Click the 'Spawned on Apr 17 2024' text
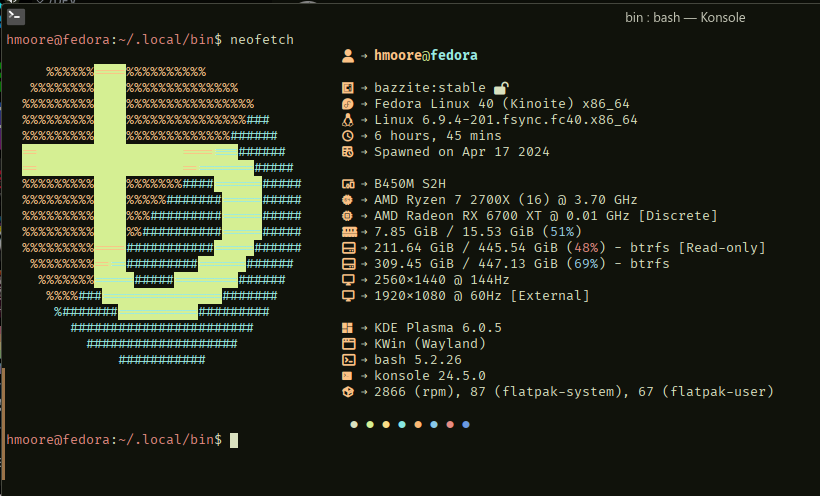 (x=462, y=152)
